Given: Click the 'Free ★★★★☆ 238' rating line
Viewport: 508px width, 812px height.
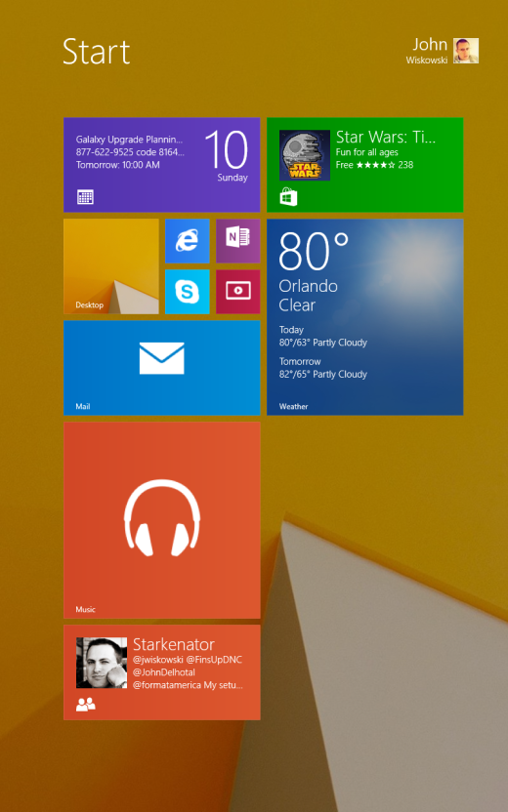Looking at the screenshot, I should [374, 165].
